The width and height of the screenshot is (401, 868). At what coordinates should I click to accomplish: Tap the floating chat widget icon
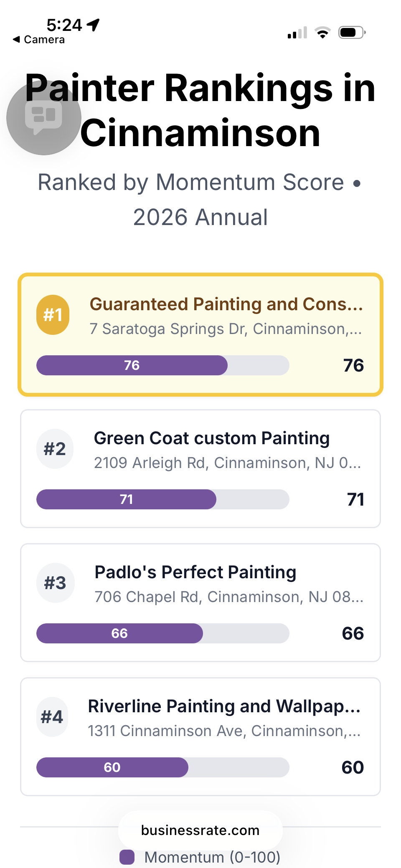coord(43,117)
